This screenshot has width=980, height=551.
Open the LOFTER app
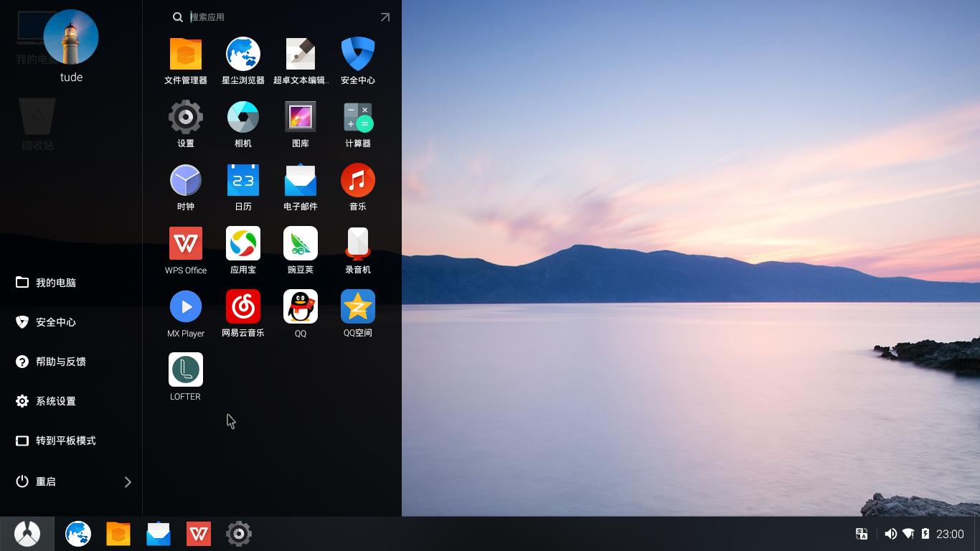click(186, 370)
